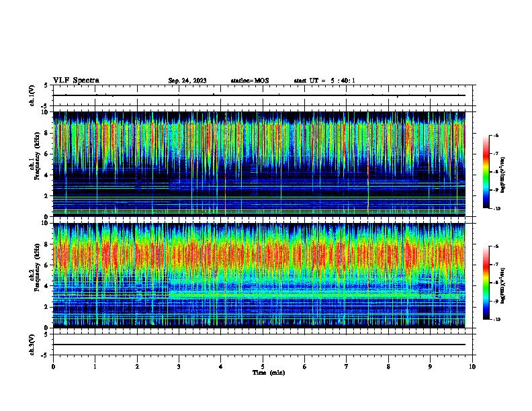
Task: Click x-axis tick label "9" on Time axis
Action: point(430,367)
